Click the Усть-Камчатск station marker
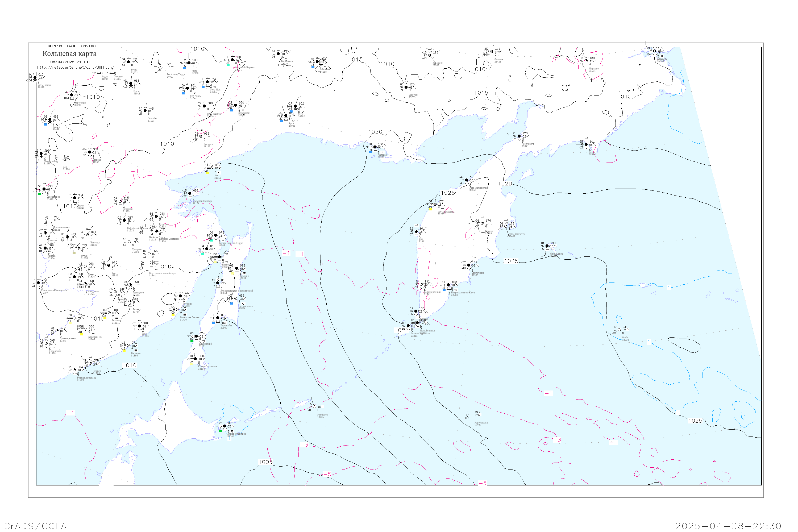Image resolution: width=798 pixels, height=532 pixels. (x=506, y=226)
